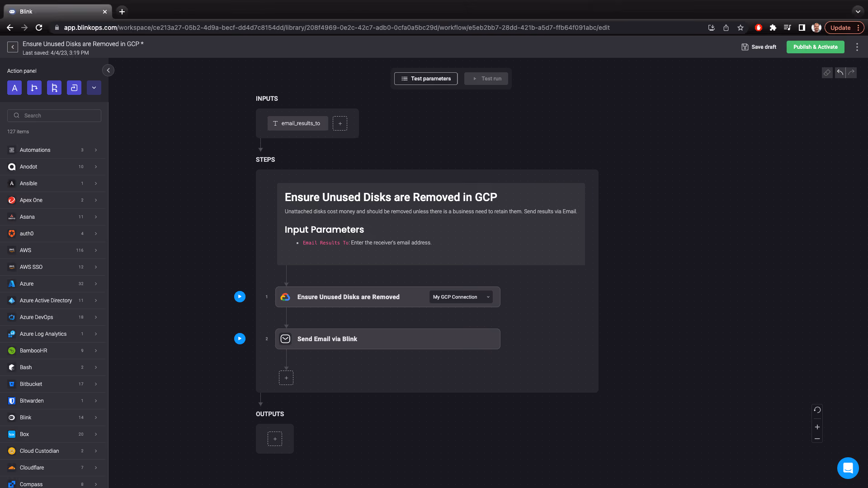The image size is (868, 488).
Task: Add a new input parameter
Action: coord(340,123)
